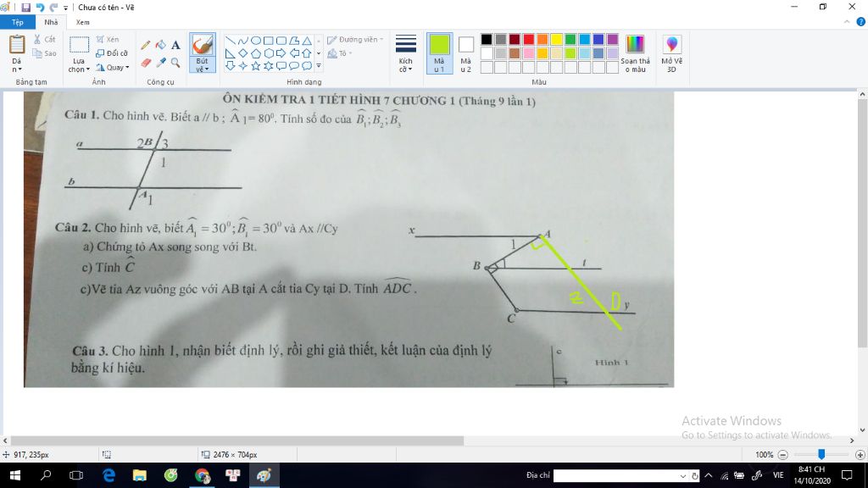Screen dimensions: 868x488
Task: Select the Fill with color bucket tool
Action: (x=160, y=45)
